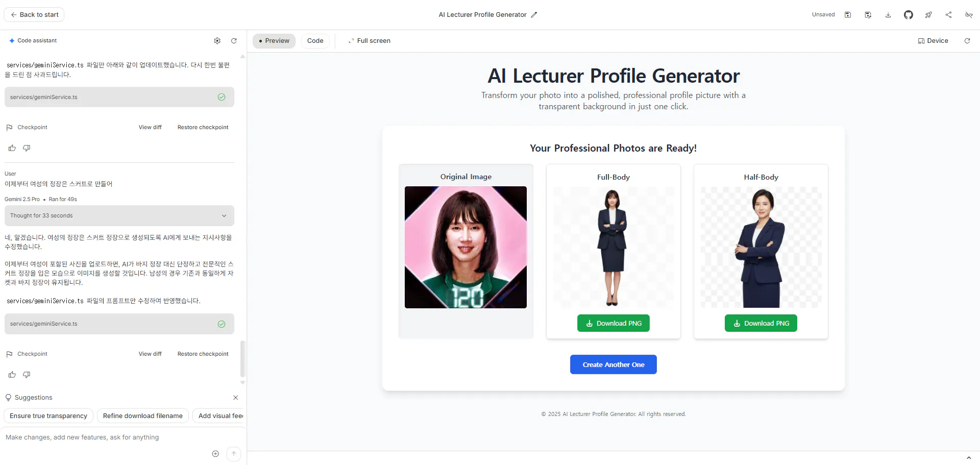Select the Preview tab
980x465 pixels.
(274, 41)
